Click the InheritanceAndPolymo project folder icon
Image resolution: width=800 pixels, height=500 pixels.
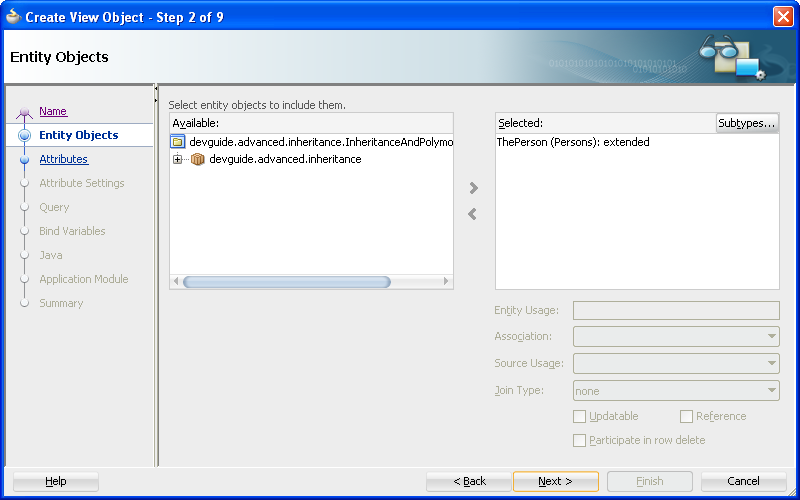[178, 142]
